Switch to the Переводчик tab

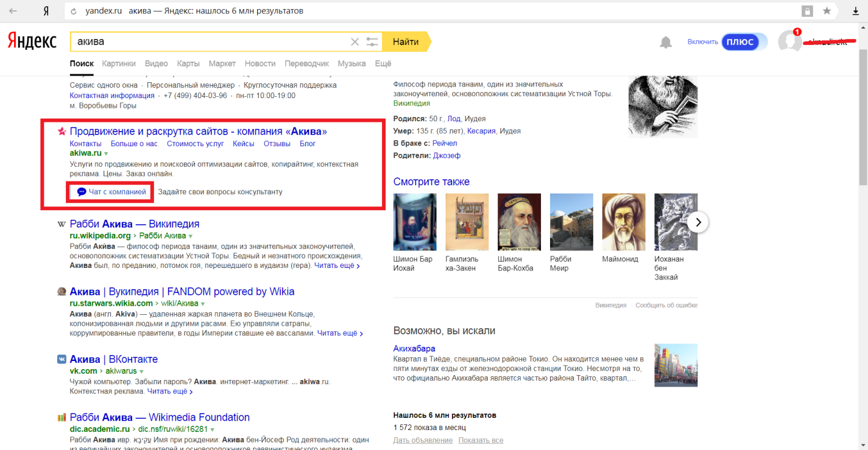click(307, 63)
